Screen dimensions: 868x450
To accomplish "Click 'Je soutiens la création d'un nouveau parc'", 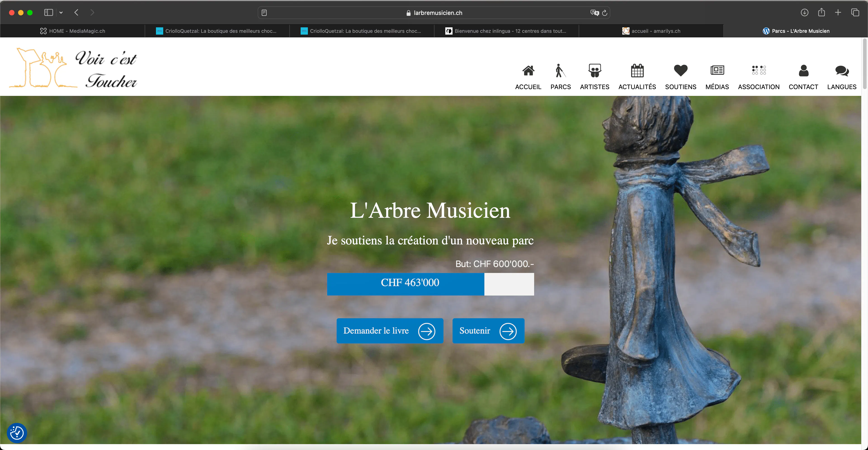I will click(430, 240).
